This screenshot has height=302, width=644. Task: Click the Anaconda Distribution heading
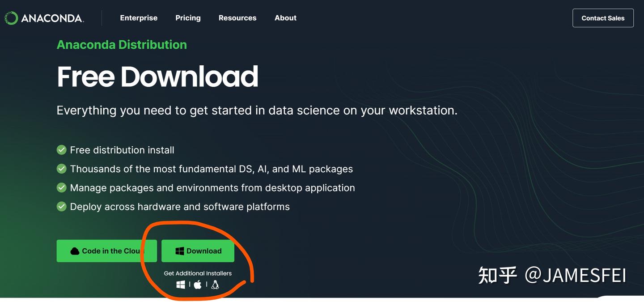click(122, 45)
